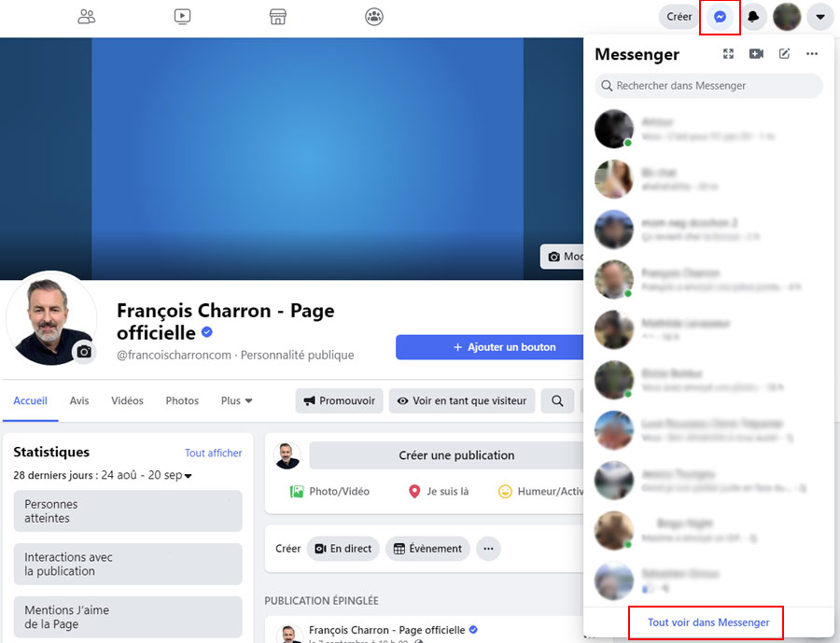Open Messenger options with the three dots
The image size is (840, 643).
(811, 54)
